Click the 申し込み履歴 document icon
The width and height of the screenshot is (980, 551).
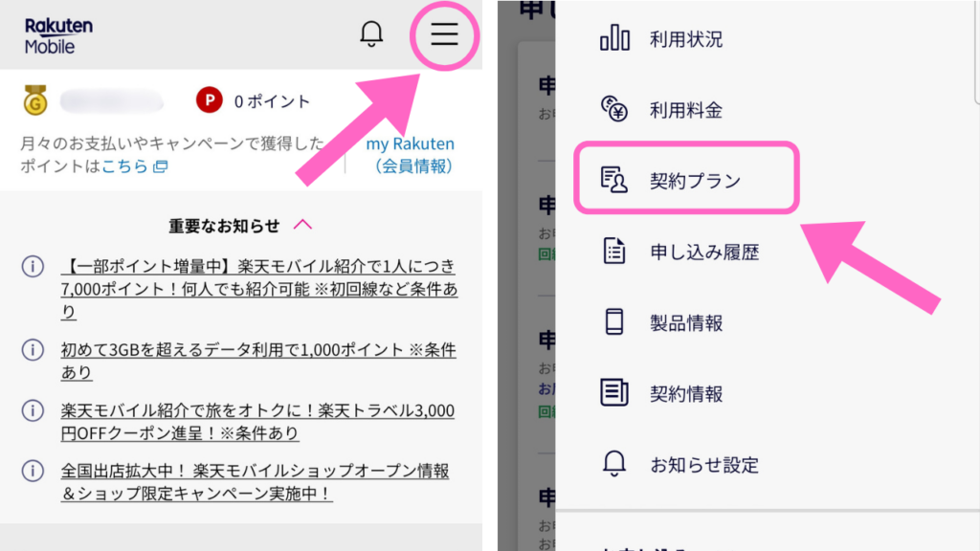pyautogui.click(x=614, y=252)
